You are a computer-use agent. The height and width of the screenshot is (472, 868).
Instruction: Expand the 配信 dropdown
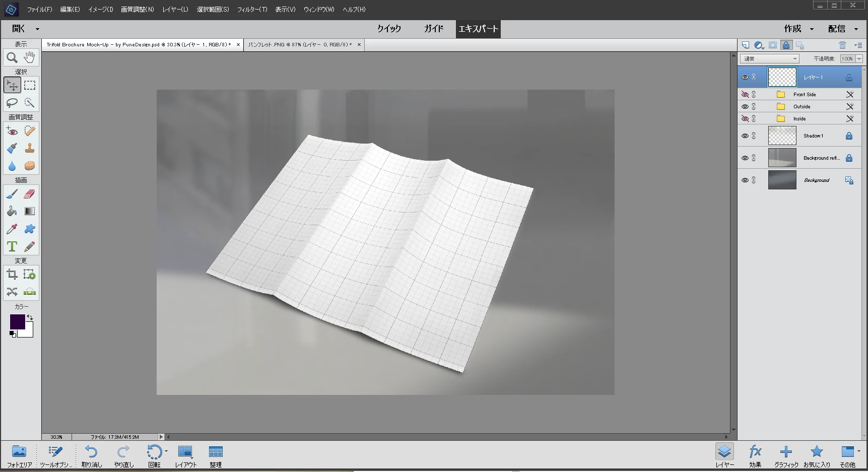(856, 29)
